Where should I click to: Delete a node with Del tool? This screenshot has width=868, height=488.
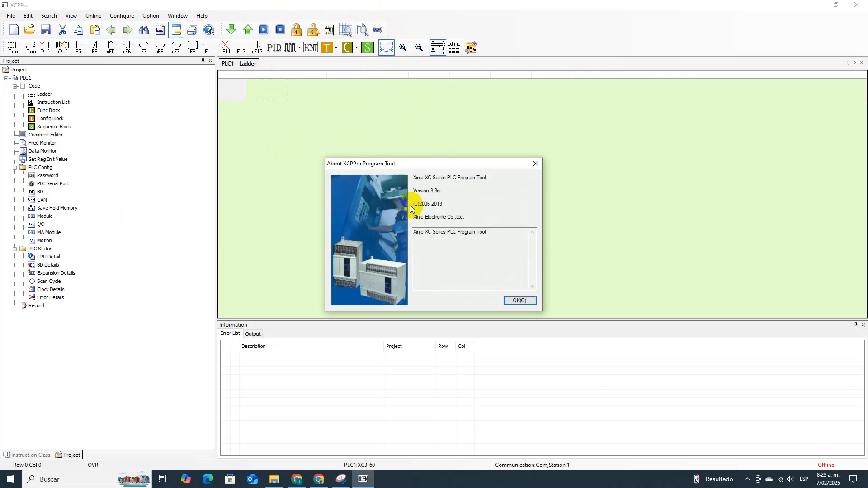point(46,47)
